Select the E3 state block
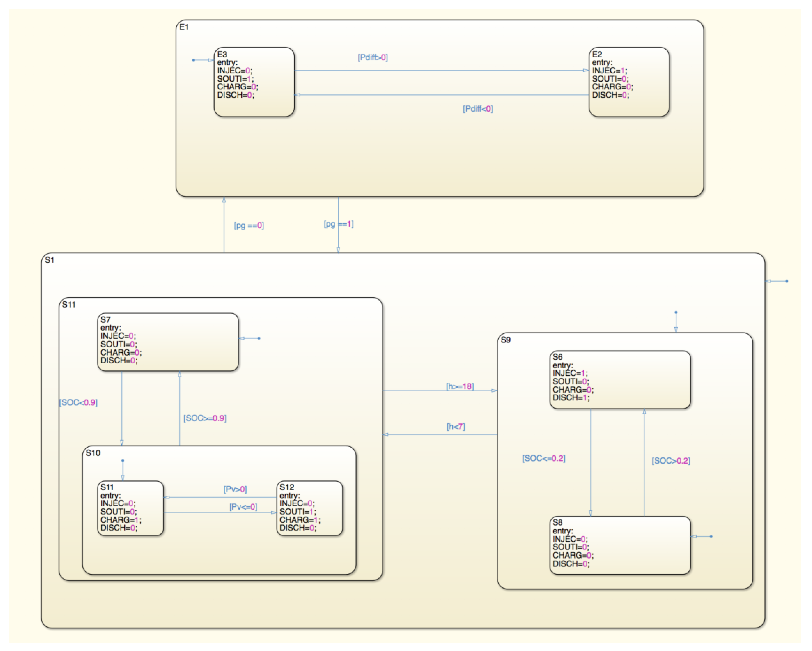 (x=254, y=82)
